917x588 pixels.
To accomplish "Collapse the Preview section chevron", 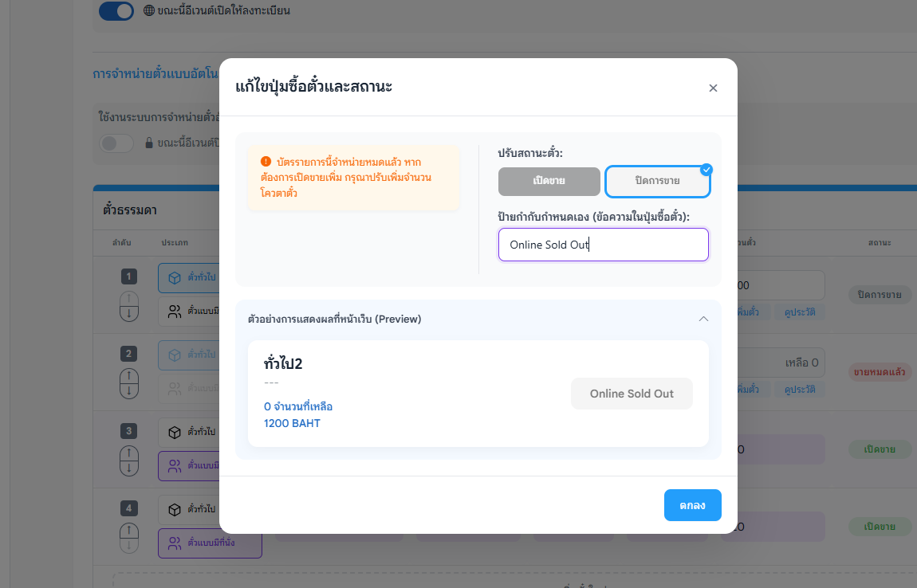I will tap(703, 319).
